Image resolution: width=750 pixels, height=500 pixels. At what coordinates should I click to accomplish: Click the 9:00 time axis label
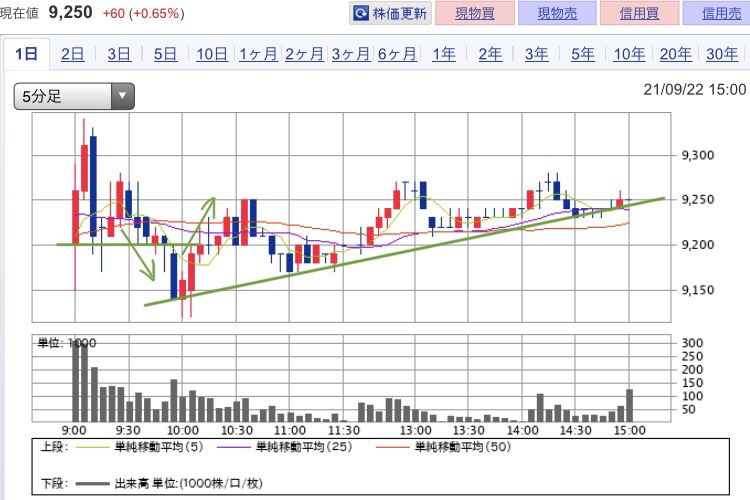point(74,431)
